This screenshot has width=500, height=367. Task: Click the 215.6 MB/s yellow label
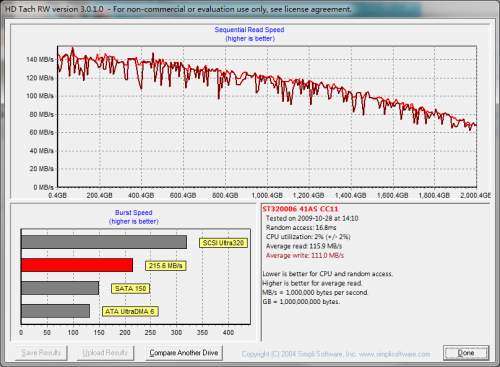pyautogui.click(x=165, y=266)
